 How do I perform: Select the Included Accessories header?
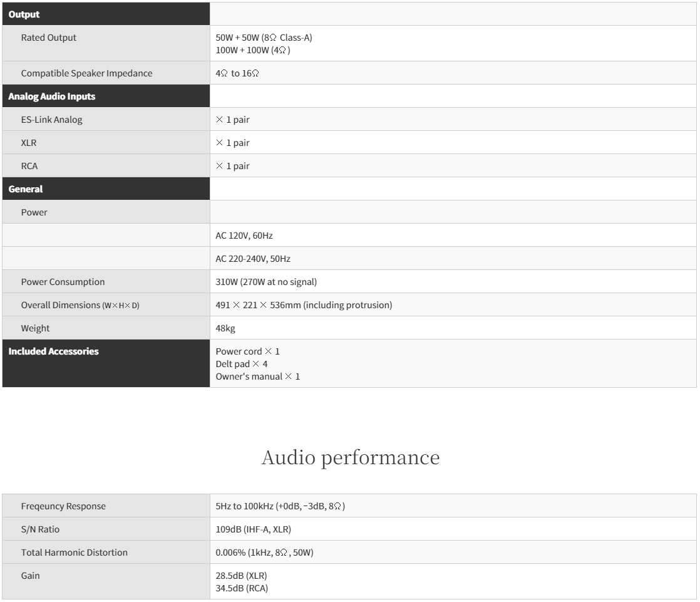pyautogui.click(x=54, y=351)
